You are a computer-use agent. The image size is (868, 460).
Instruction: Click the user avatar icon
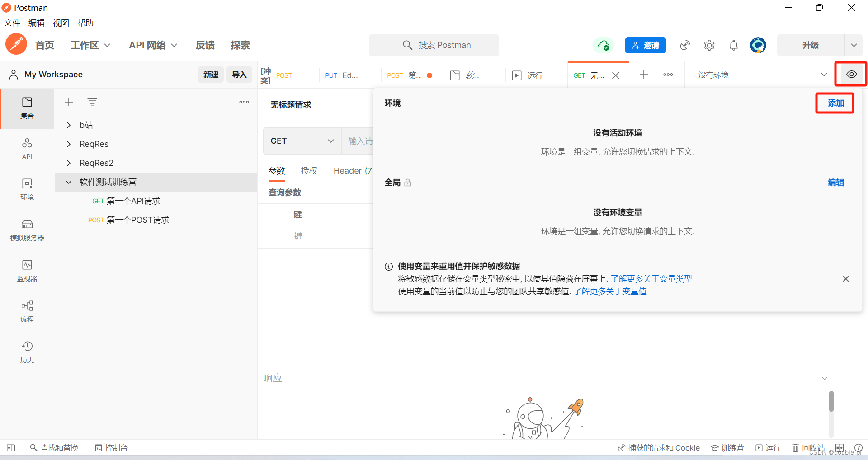[x=758, y=45]
